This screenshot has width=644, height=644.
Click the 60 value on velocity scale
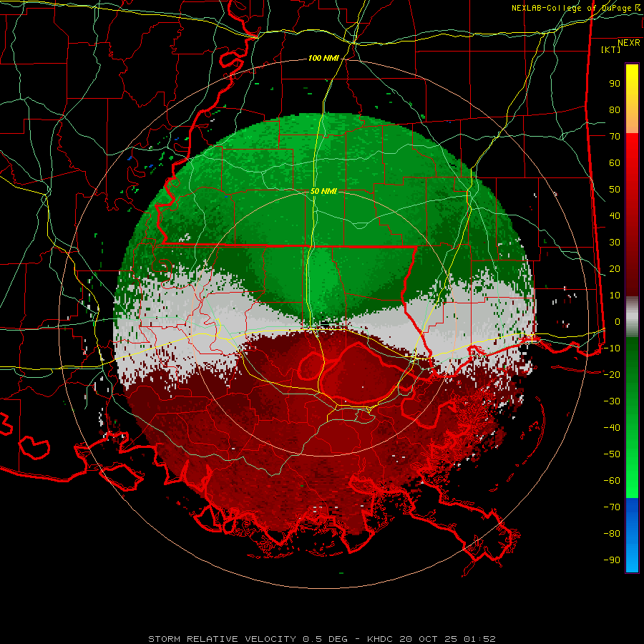click(615, 163)
